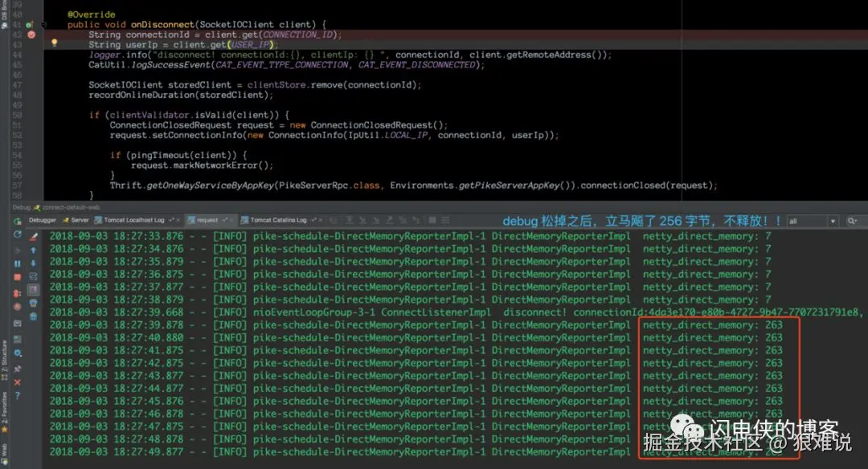
Task: Jump down the stack trace with down arrow
Action: (33, 263)
